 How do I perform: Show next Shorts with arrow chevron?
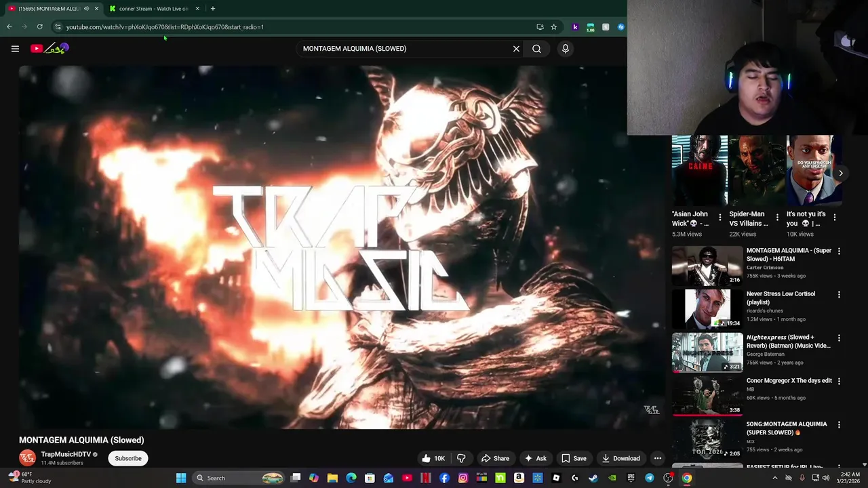[840, 174]
